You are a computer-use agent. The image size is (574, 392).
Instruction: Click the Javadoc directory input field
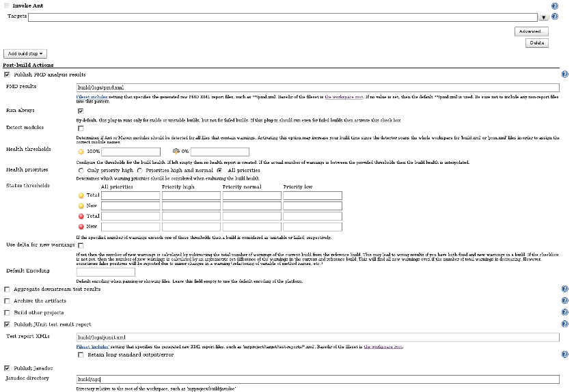click(x=318, y=379)
